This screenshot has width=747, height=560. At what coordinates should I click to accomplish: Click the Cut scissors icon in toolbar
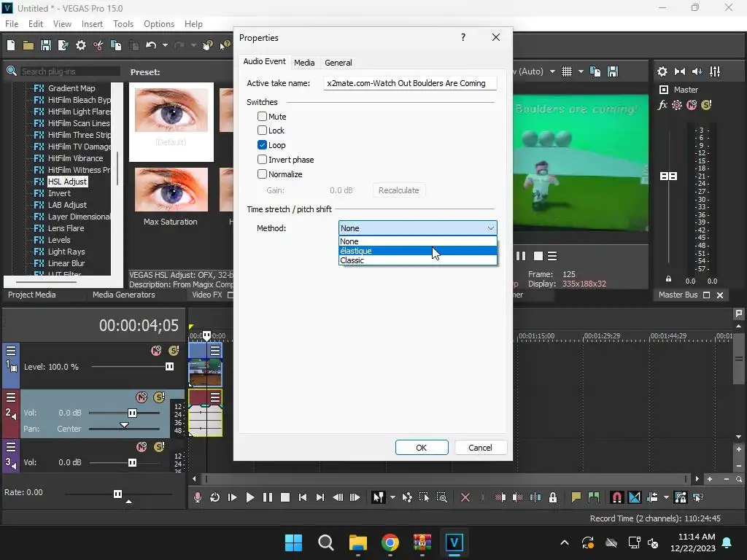[x=98, y=45]
